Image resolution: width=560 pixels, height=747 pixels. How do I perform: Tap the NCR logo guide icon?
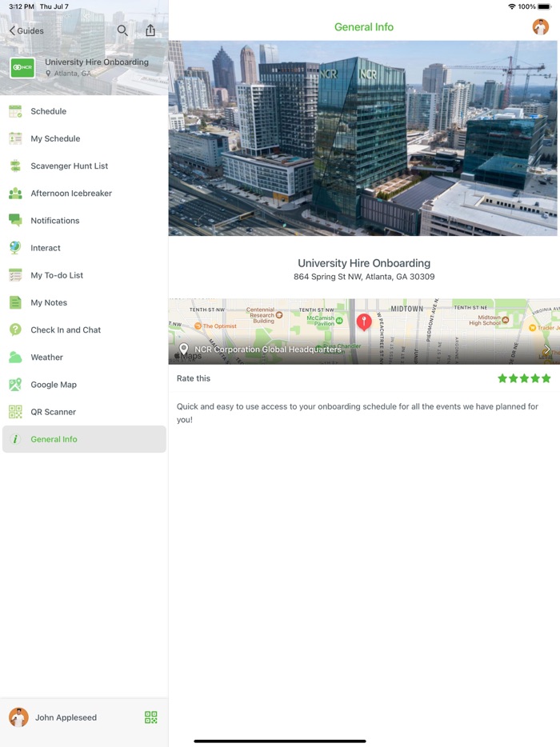[22, 67]
